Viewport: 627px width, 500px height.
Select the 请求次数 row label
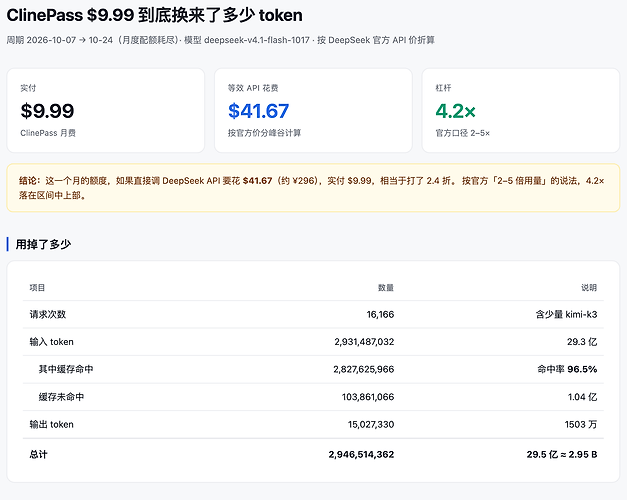click(48, 314)
